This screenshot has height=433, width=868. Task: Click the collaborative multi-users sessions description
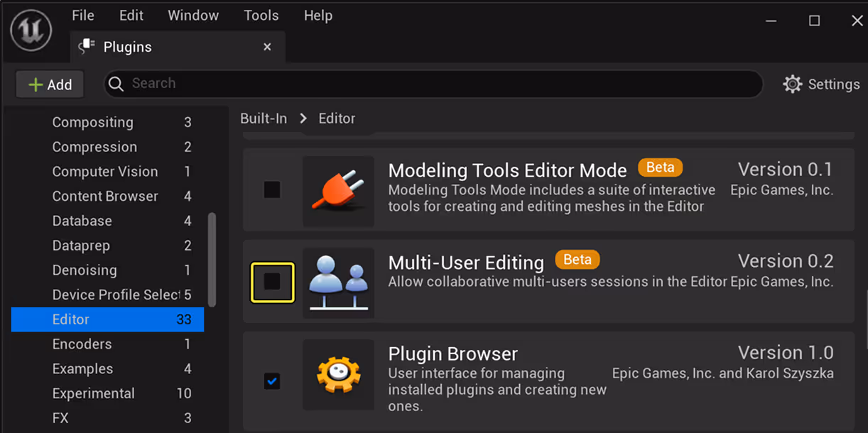pyautogui.click(x=558, y=282)
